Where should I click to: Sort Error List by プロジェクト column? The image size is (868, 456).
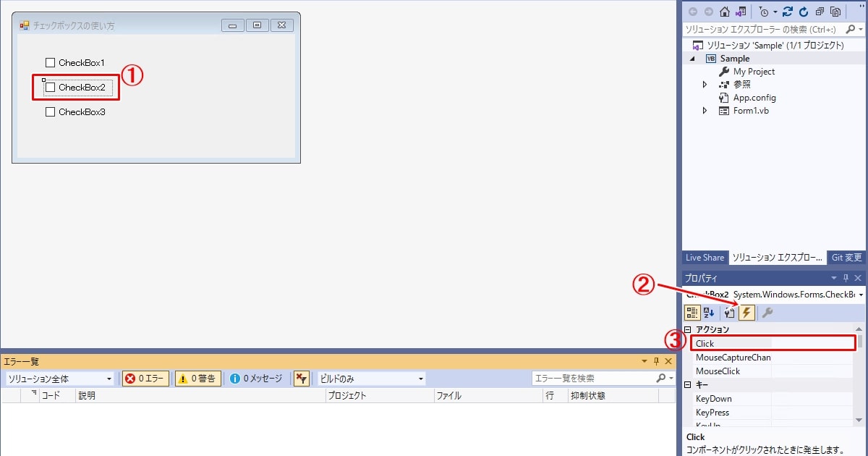tap(379, 396)
